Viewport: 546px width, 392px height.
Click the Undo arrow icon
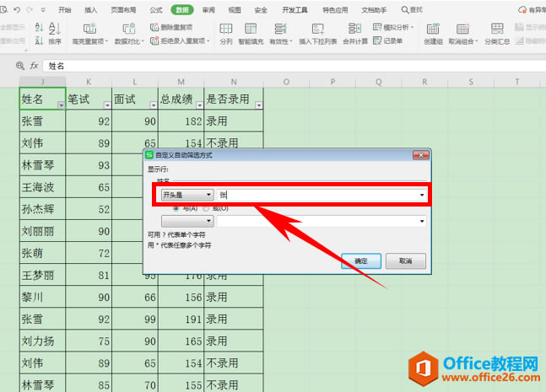(17, 10)
